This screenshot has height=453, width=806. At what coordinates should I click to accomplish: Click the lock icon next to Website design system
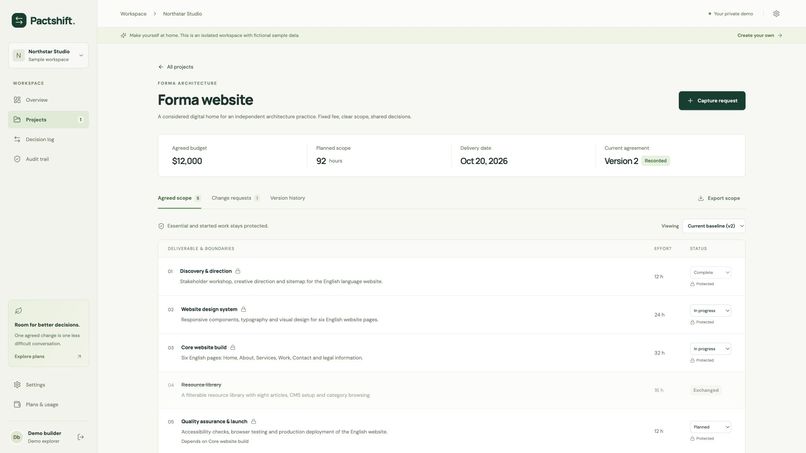tap(244, 309)
